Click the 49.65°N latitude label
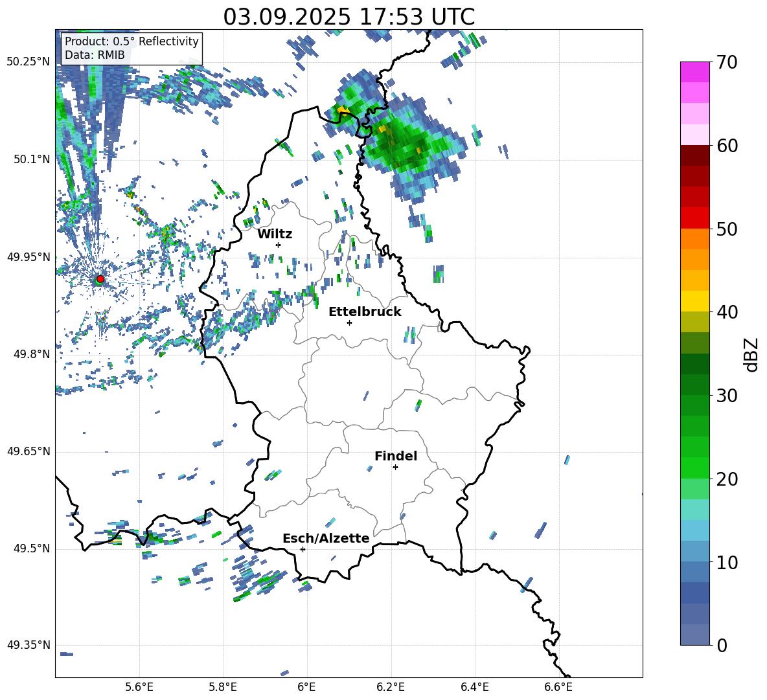Screen dimensions: 767x700 click(29, 451)
